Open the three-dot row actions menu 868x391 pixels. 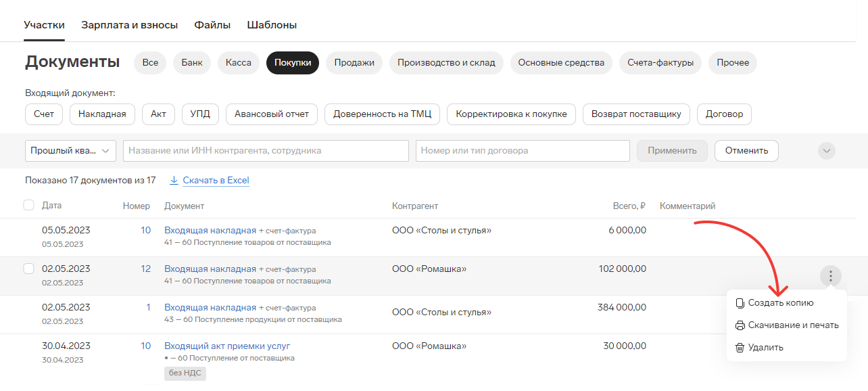[831, 276]
